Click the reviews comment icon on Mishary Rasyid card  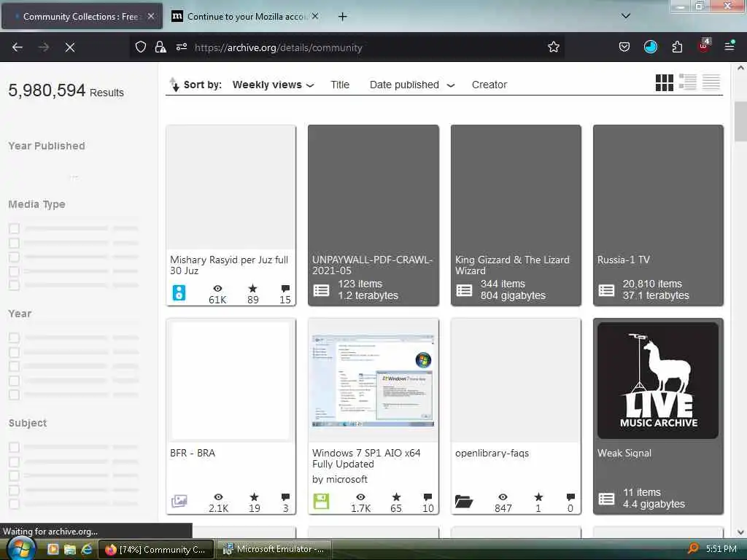[285, 288]
